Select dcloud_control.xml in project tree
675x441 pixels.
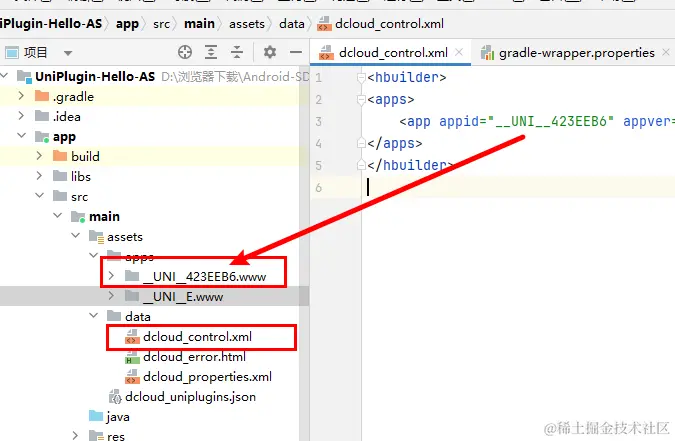point(188,336)
